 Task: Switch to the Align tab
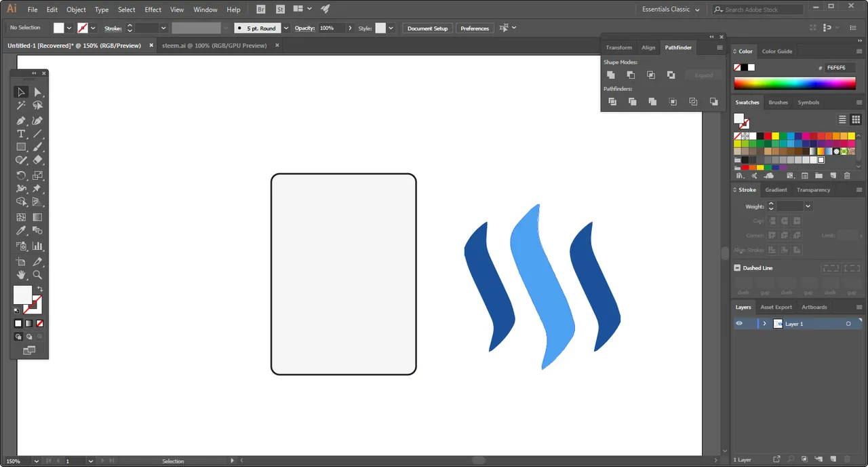pyautogui.click(x=648, y=48)
